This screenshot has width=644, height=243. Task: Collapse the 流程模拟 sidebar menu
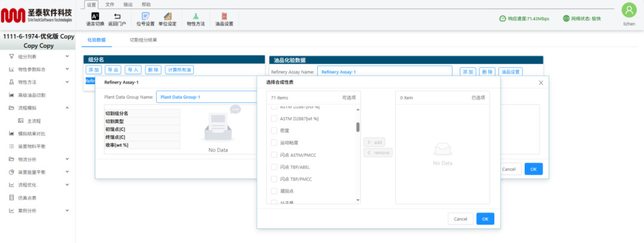point(67,108)
